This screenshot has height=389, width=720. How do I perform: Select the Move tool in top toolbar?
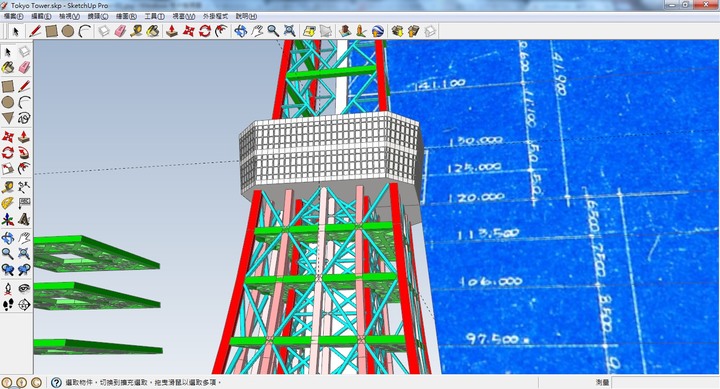pos(189,31)
